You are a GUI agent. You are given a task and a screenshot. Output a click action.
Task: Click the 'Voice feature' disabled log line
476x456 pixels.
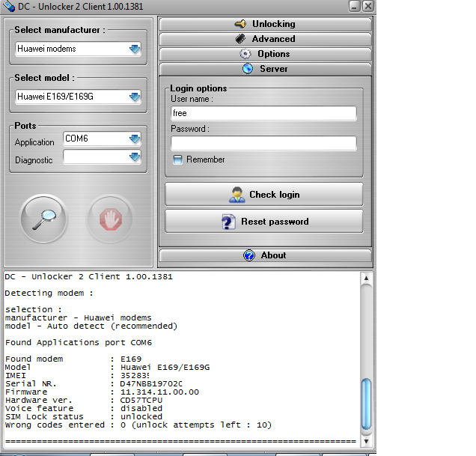click(x=84, y=408)
